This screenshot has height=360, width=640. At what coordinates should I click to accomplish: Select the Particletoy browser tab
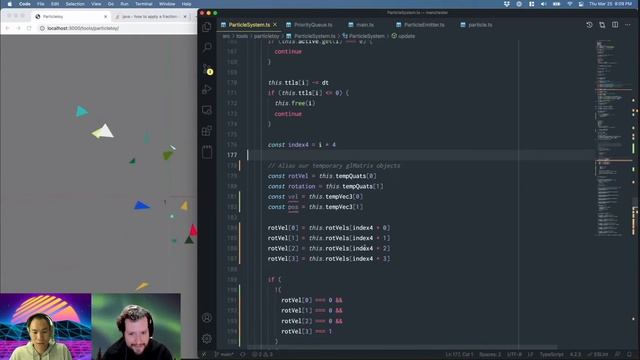(x=70, y=17)
